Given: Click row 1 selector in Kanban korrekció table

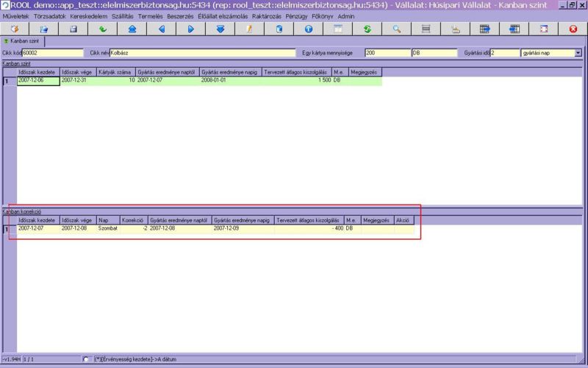Looking at the screenshot, I should click(x=10, y=229).
